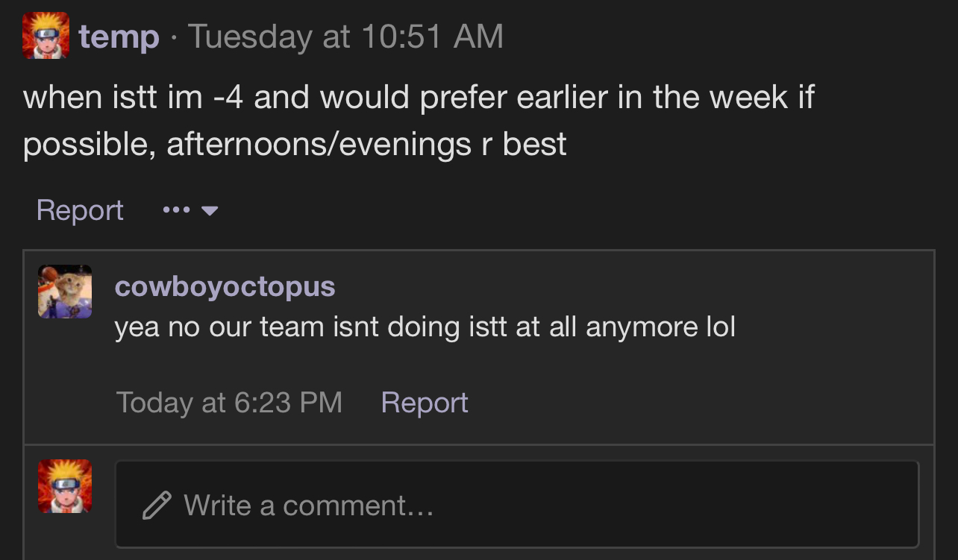958x560 pixels.
Task: Report temp's post using Report link
Action: [x=80, y=210]
